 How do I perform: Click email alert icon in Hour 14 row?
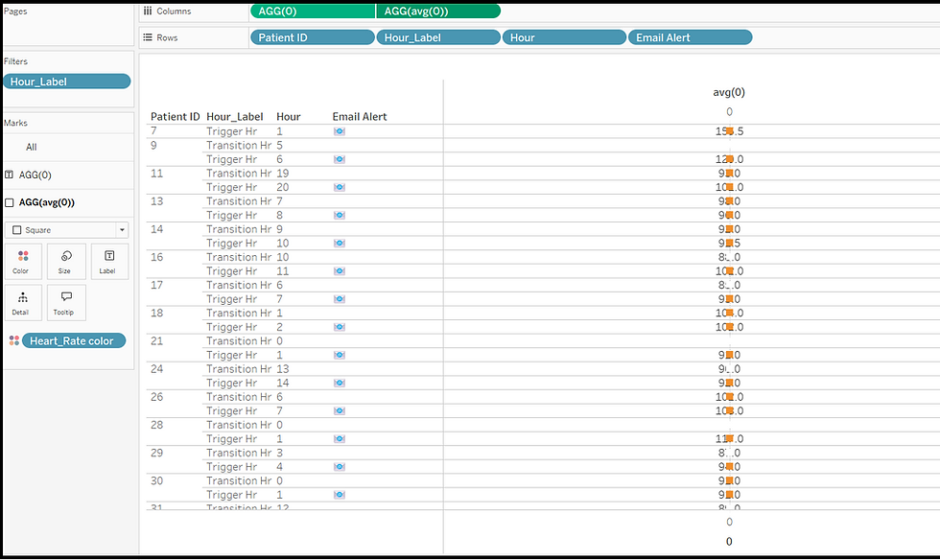(x=340, y=384)
